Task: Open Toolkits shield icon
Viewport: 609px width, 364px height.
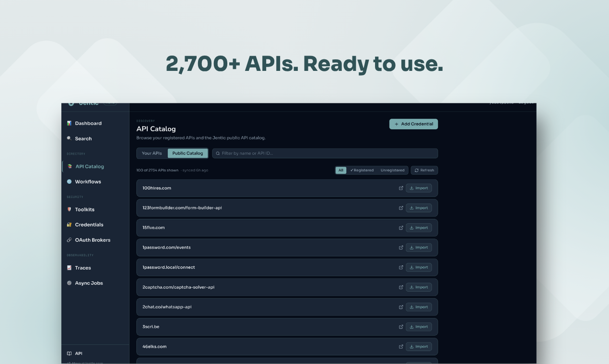Action: (x=69, y=209)
